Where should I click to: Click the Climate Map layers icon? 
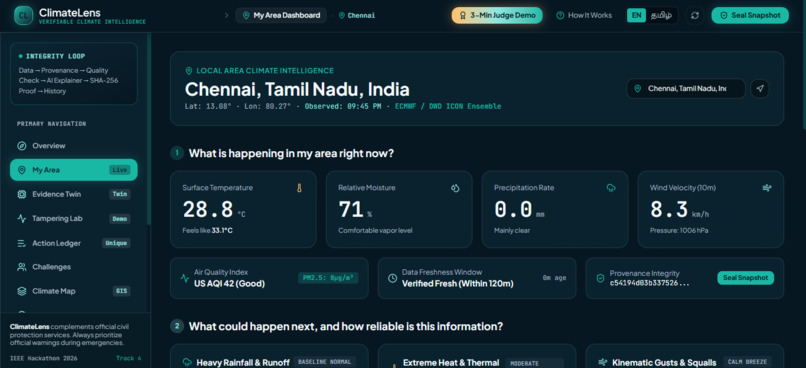[22, 291]
